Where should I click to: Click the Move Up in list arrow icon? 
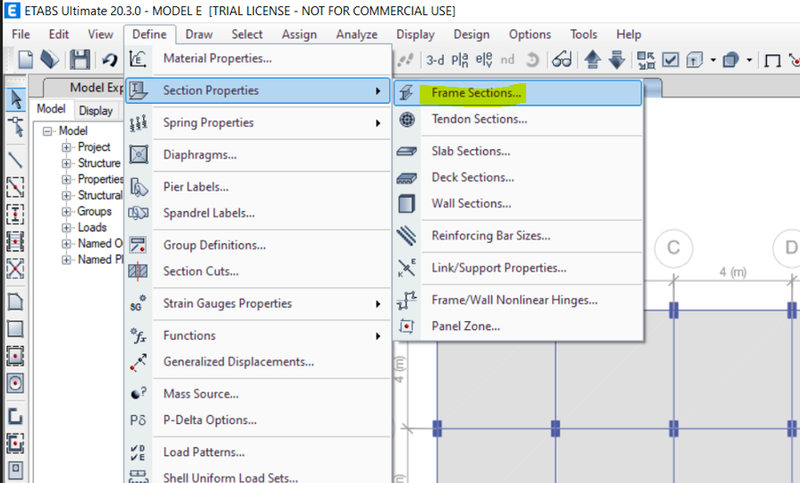coord(592,60)
